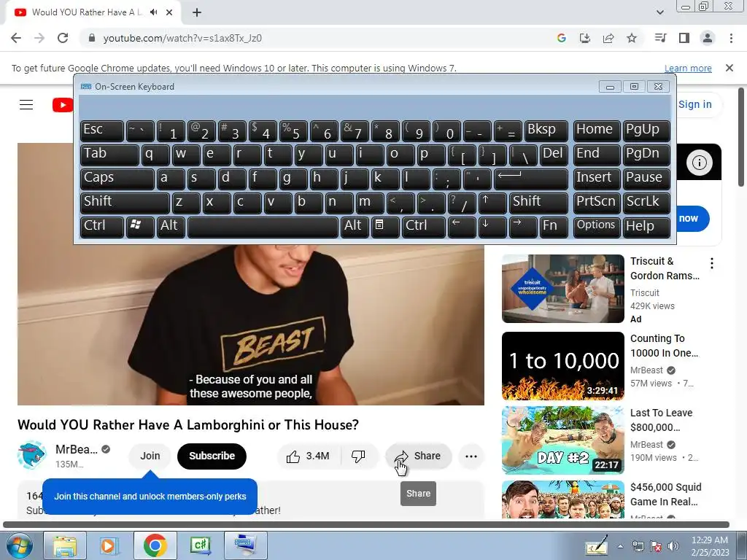Toggle left Ctrl key on On-Screen Keyboard
This screenshot has height=560, width=747.
tap(102, 226)
